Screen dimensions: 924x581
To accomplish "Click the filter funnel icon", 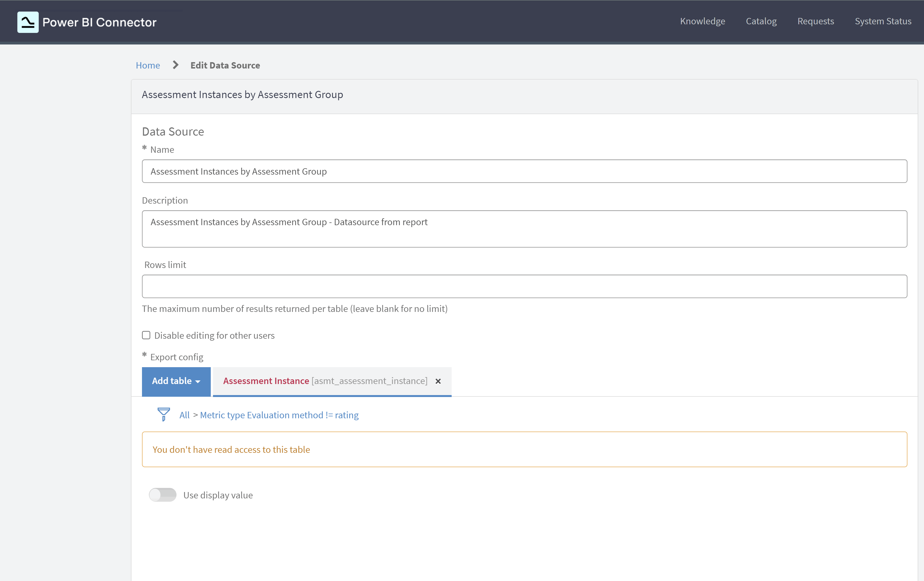I will coord(164,414).
